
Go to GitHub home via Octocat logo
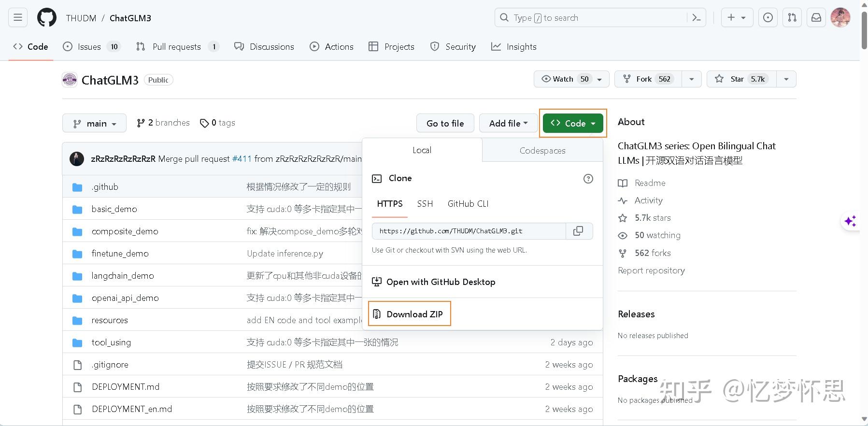(x=47, y=18)
